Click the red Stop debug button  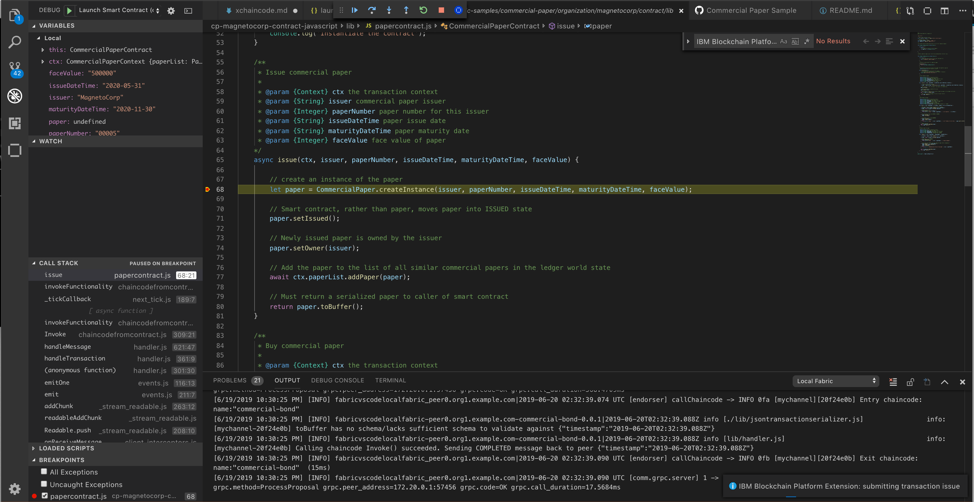coord(441,10)
